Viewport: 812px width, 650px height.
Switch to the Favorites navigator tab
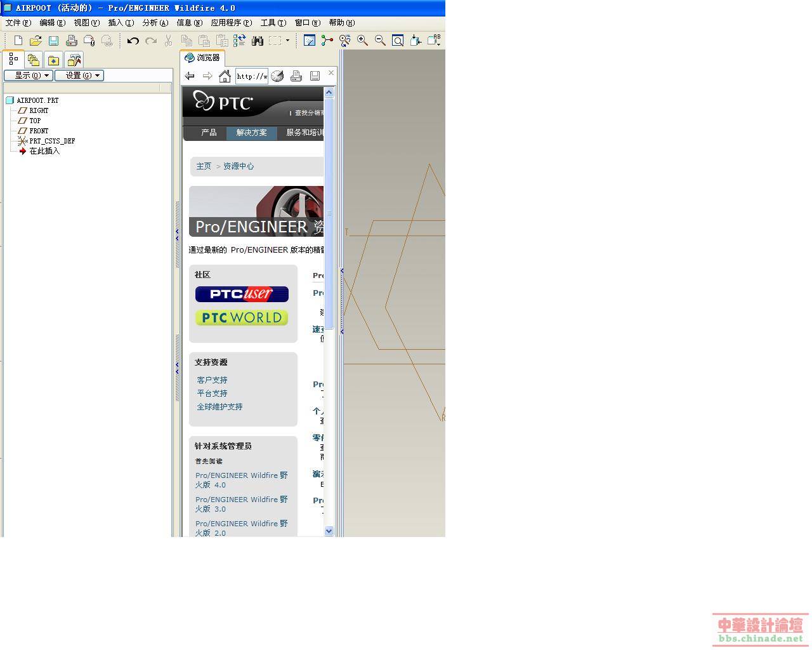(x=54, y=60)
